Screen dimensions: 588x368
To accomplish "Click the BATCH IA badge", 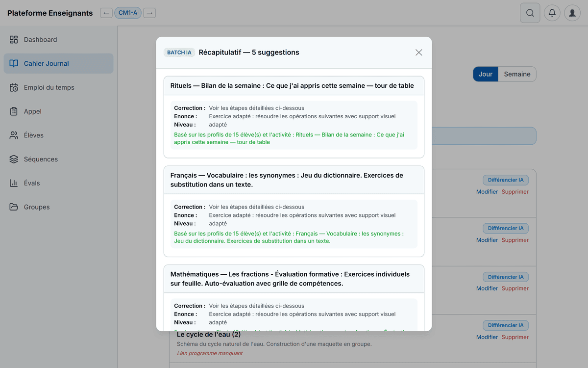I will pos(179,53).
